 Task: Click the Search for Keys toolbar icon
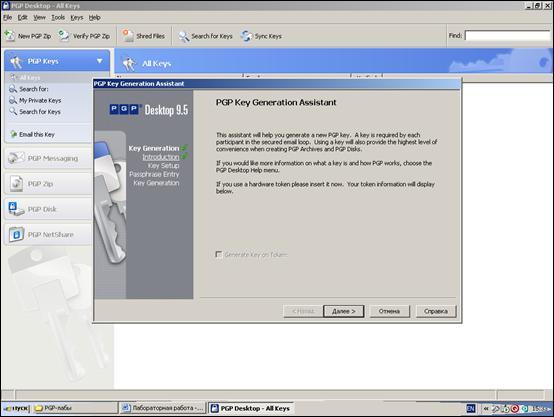(183, 36)
